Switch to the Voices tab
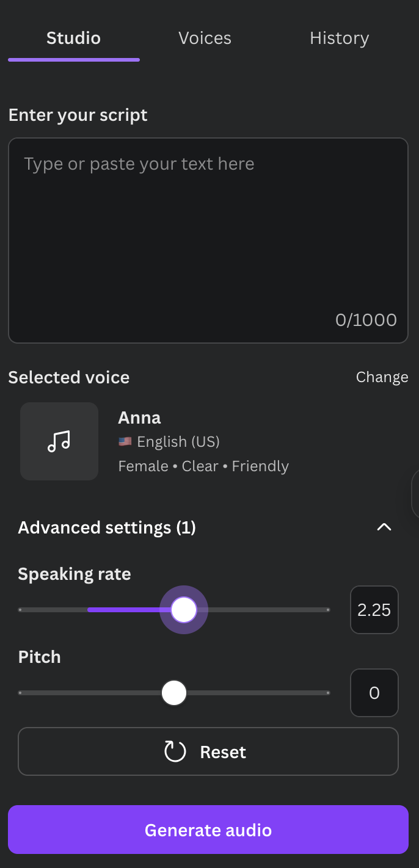The width and height of the screenshot is (419, 868). 205,38
